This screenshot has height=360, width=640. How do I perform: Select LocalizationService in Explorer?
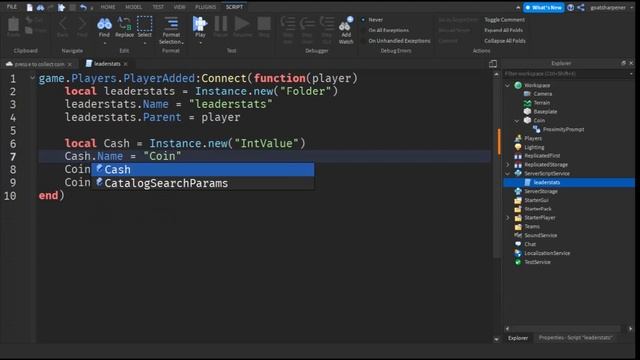click(x=547, y=253)
